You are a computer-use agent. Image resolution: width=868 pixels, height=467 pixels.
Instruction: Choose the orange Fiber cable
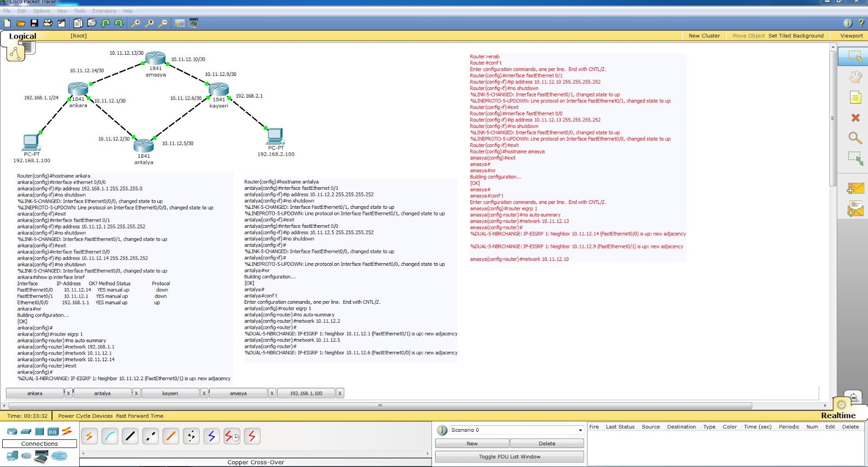click(171, 436)
